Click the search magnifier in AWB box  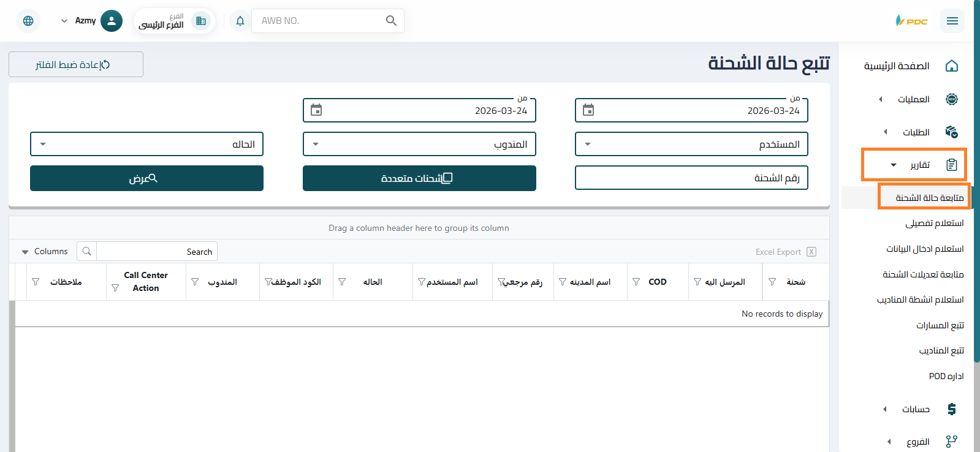click(x=391, y=21)
